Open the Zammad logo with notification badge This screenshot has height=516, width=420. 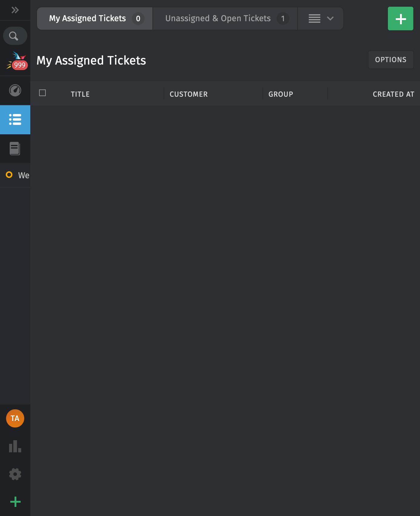click(15, 60)
